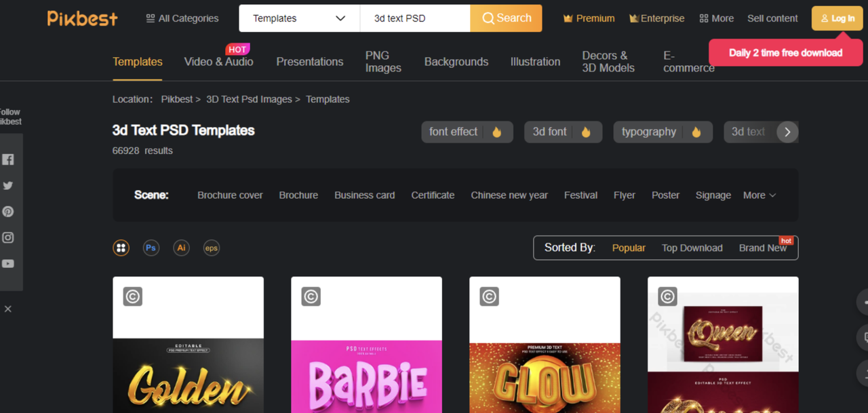The image size is (868, 413).
Task: Switch to Backgrounds tab
Action: pos(456,62)
